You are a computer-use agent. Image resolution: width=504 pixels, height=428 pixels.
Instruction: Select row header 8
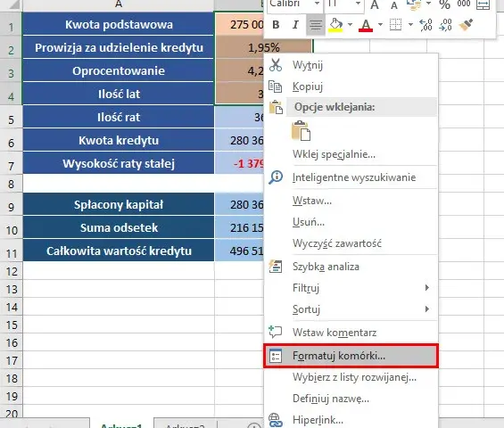click(12, 184)
